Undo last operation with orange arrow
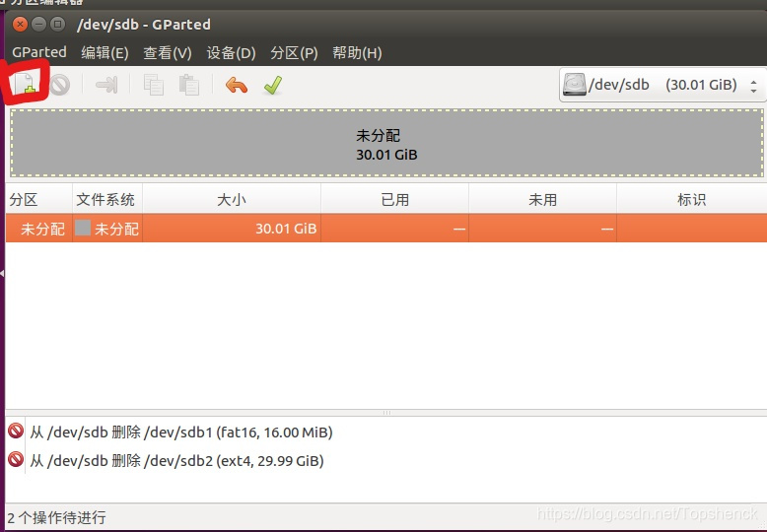Image resolution: width=767 pixels, height=532 pixels. (237, 85)
